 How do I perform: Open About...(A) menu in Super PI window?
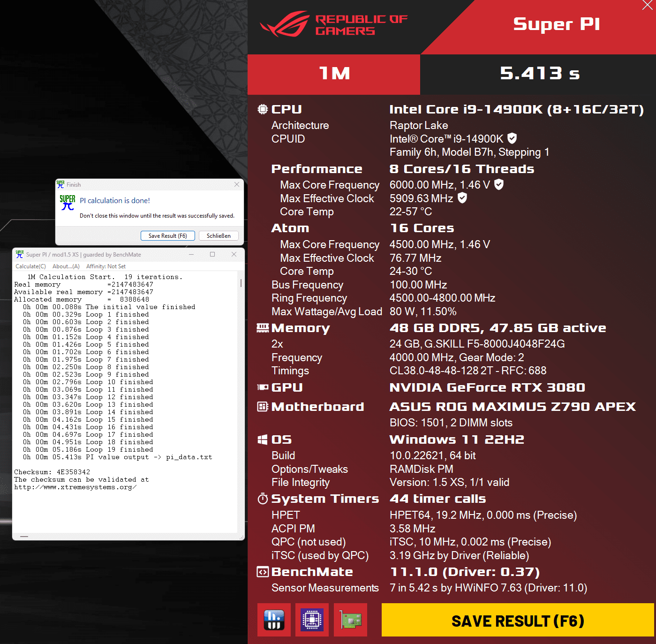click(66, 266)
